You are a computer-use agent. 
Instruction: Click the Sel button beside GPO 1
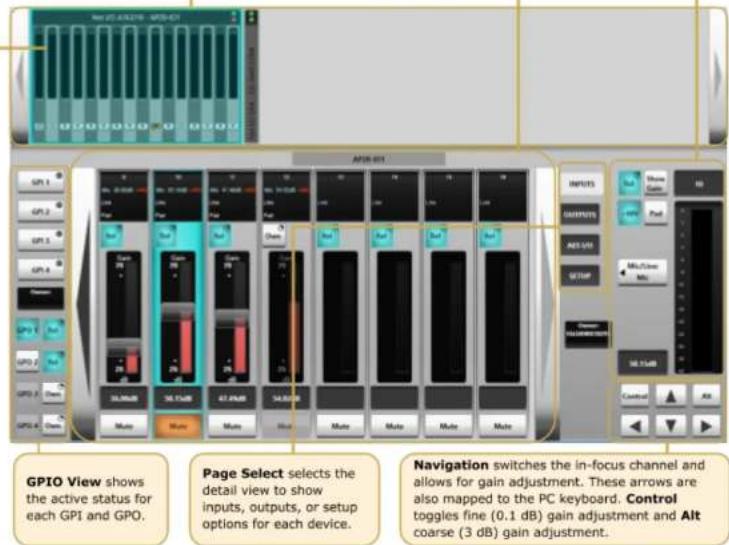click(x=53, y=330)
